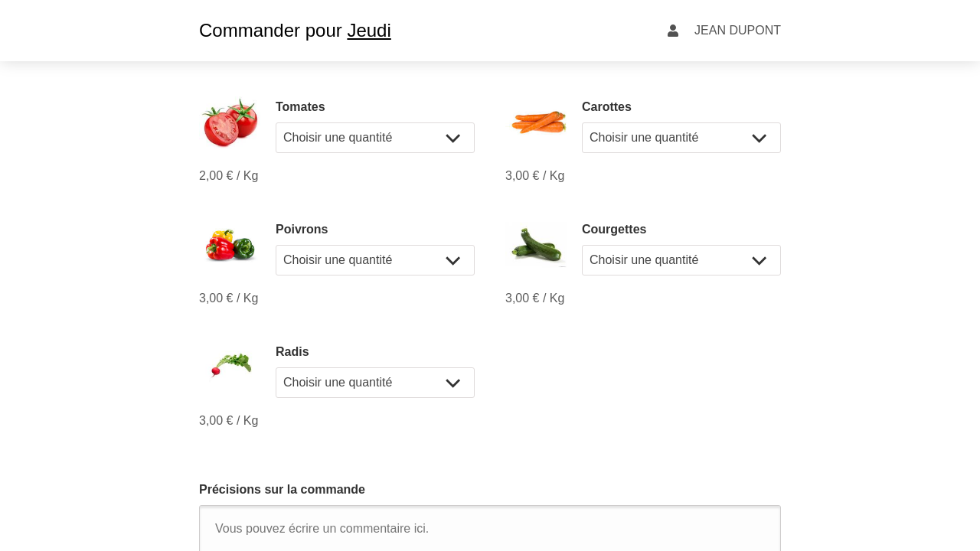The height and width of the screenshot is (551, 980).
Task: Open the Carottes quantity dropdown
Action: [x=681, y=138]
